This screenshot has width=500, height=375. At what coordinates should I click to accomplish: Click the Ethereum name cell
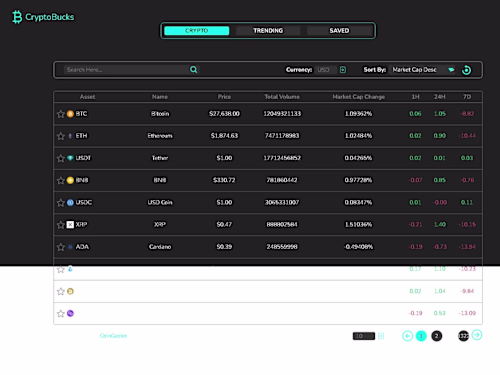(x=160, y=136)
